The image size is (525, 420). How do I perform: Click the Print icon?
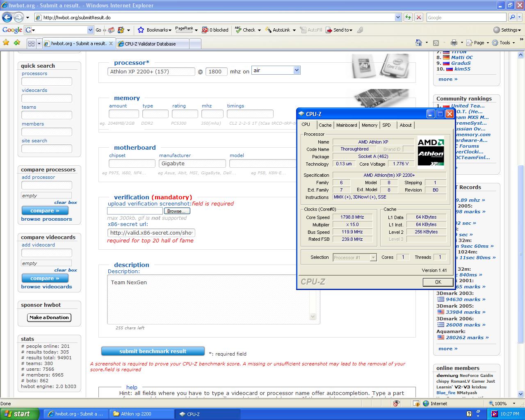[454, 43]
